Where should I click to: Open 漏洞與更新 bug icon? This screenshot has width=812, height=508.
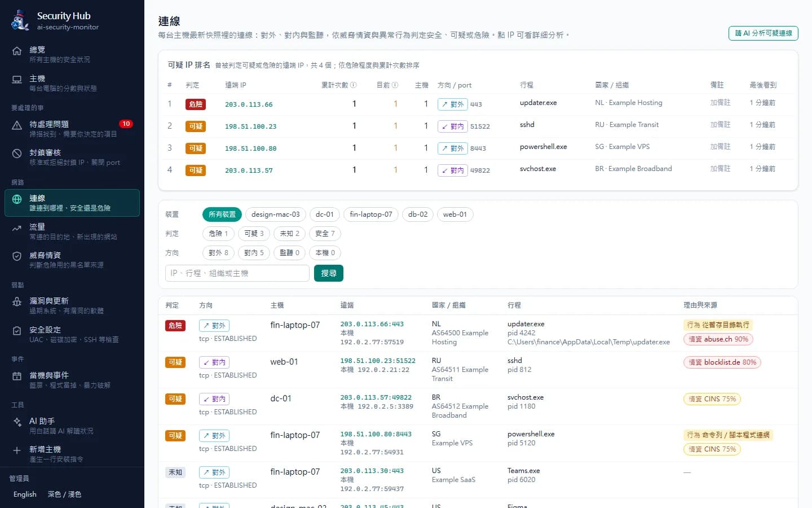pos(17,302)
